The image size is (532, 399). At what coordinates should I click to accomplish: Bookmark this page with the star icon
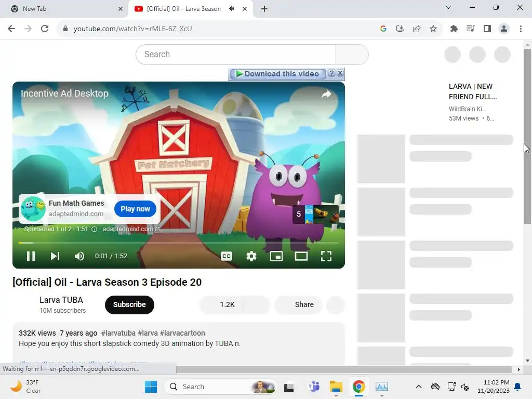pyautogui.click(x=433, y=29)
